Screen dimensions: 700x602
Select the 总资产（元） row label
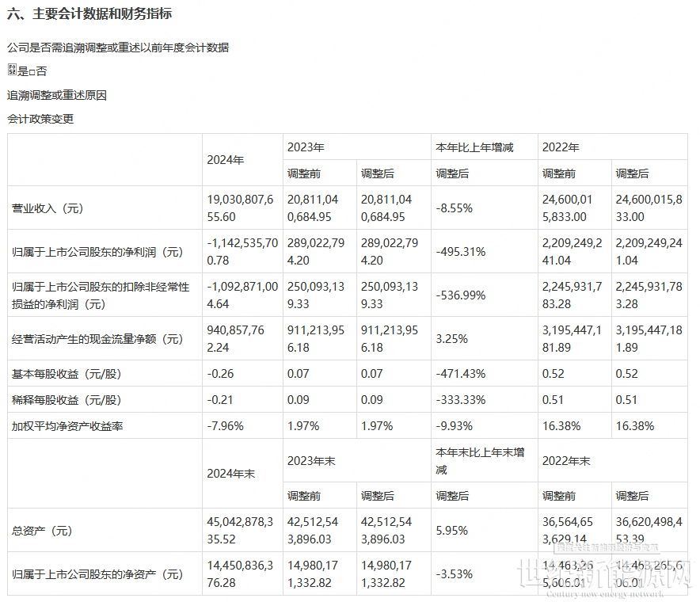coord(42,531)
